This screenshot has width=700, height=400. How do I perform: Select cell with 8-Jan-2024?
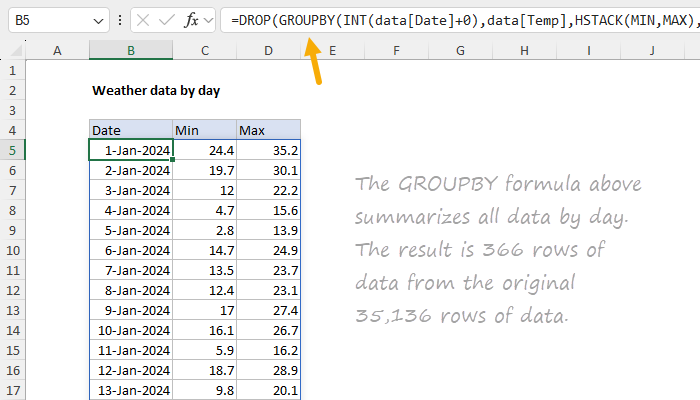pos(131,290)
